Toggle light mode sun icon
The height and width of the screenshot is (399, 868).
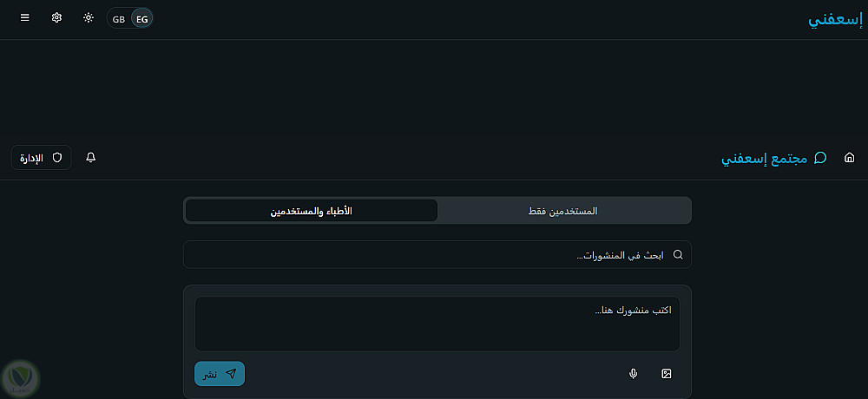[x=89, y=17]
